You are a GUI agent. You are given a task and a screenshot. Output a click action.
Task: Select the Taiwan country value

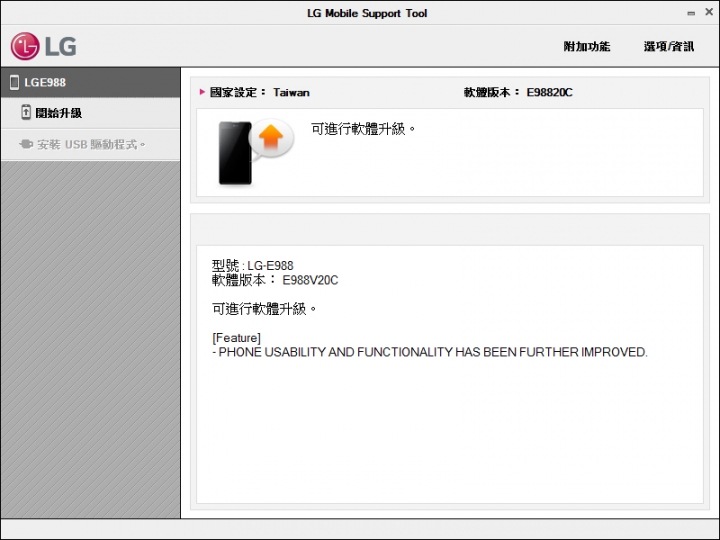click(291, 92)
